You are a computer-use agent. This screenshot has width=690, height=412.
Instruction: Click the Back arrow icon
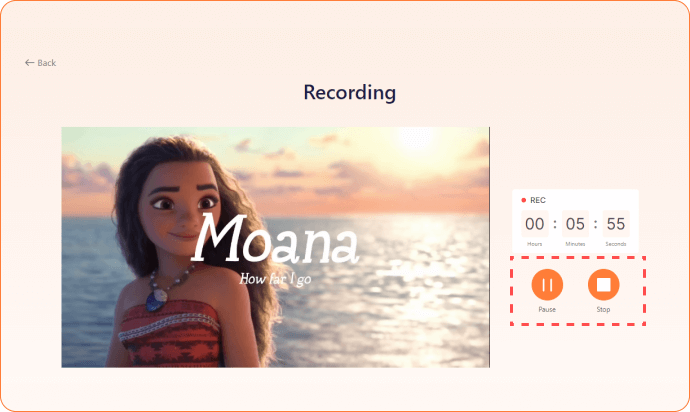pyautogui.click(x=29, y=63)
